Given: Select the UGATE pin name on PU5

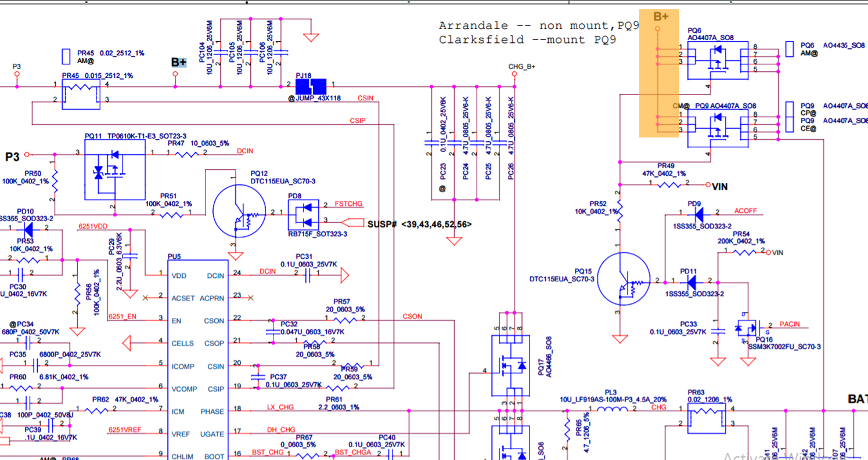Looking at the screenshot, I should pos(212,434).
